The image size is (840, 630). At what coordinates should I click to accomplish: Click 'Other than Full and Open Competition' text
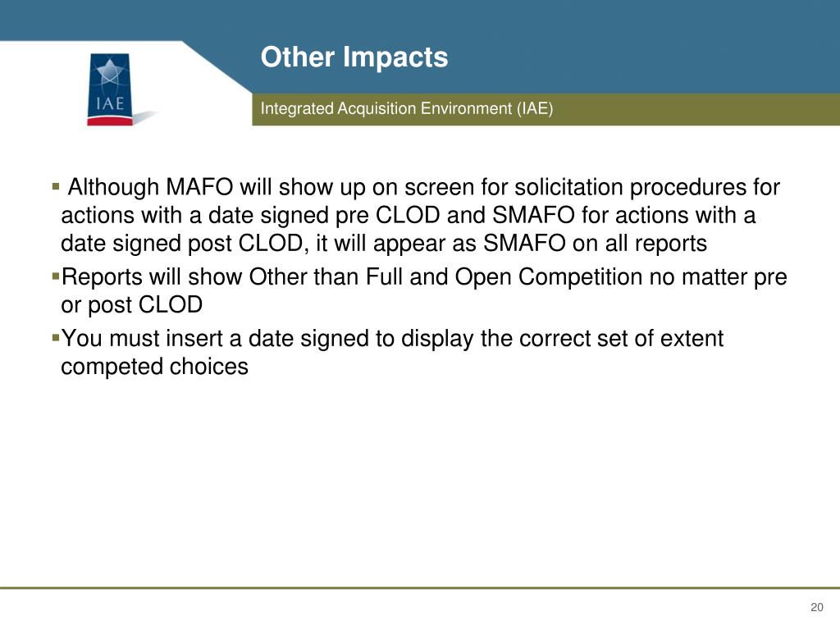pyautogui.click(x=445, y=277)
